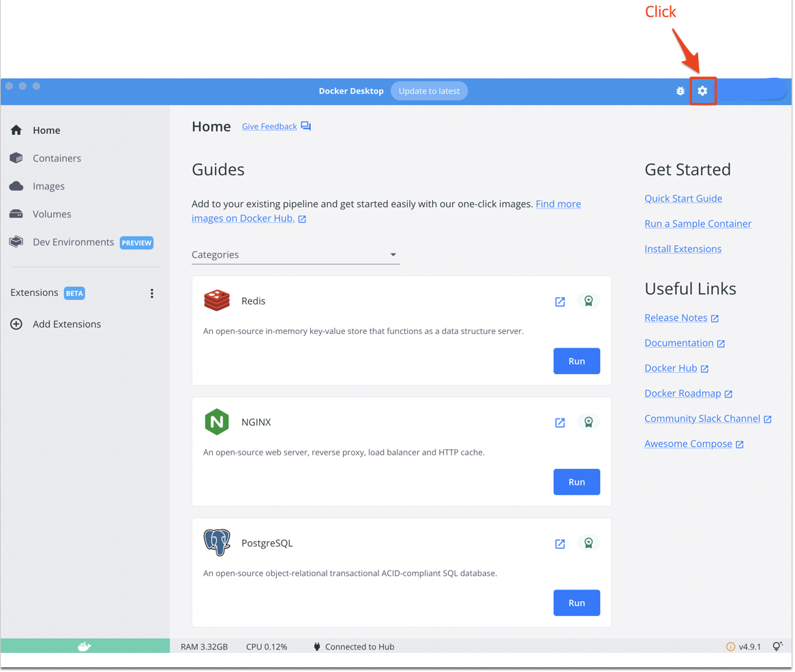This screenshot has height=672, width=795.
Task: Run the PostgreSQL image
Action: pyautogui.click(x=577, y=604)
